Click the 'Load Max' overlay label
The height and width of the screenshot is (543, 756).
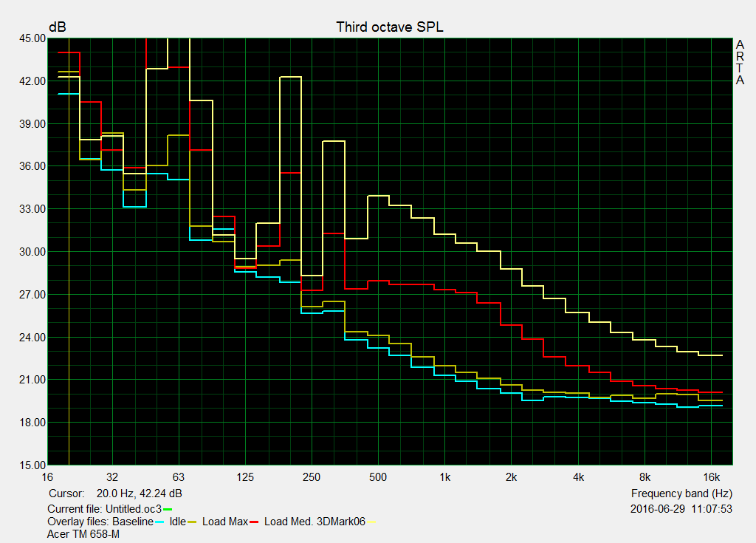[225, 522]
